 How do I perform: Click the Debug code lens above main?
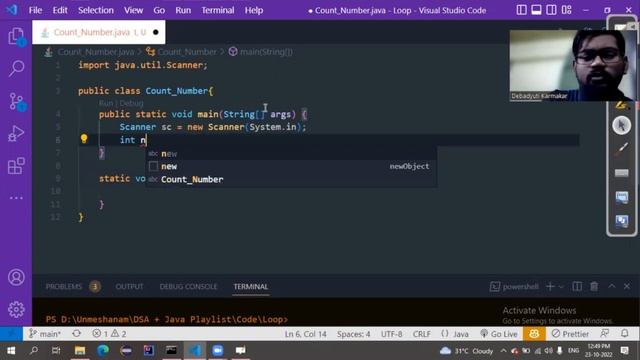coord(131,103)
